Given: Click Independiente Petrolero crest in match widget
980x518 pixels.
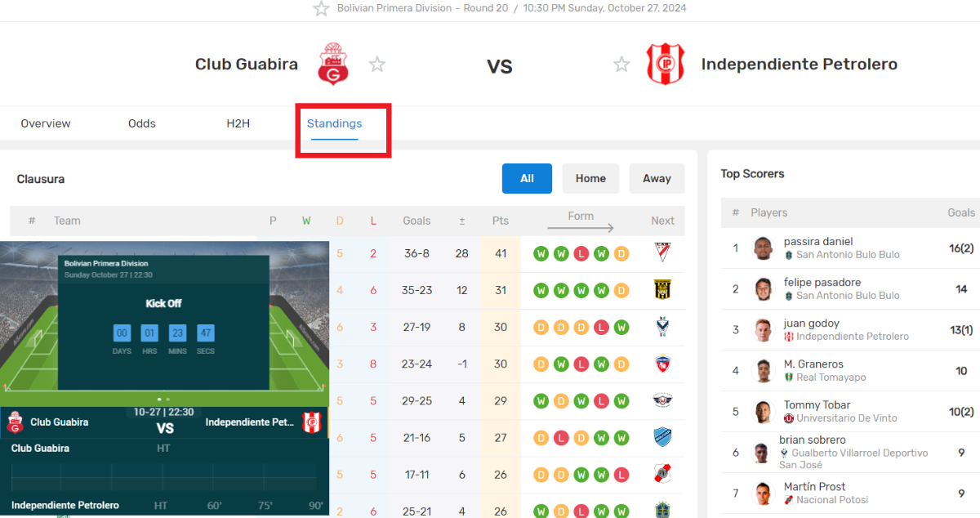Looking at the screenshot, I should pyautogui.click(x=311, y=422).
